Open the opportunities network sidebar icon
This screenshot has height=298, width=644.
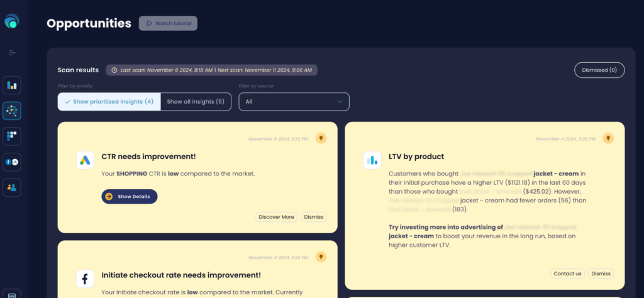pyautogui.click(x=12, y=111)
